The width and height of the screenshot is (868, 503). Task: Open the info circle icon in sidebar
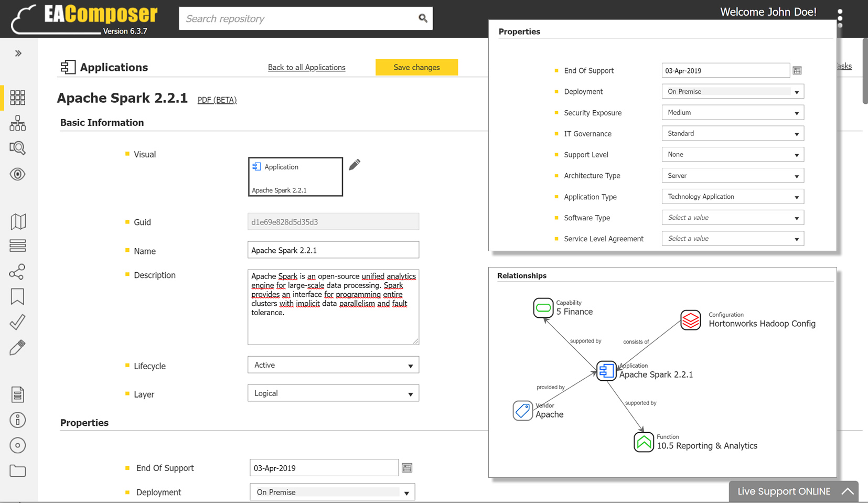(x=17, y=420)
